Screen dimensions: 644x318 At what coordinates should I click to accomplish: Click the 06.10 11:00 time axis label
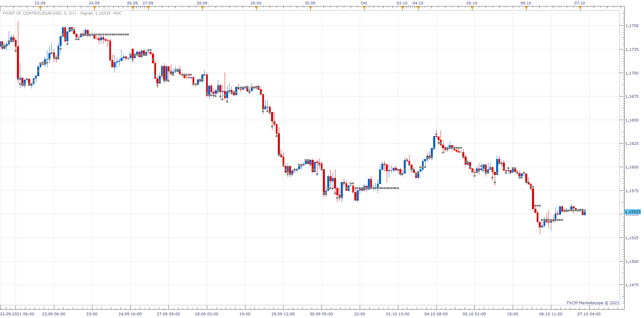click(x=551, y=314)
